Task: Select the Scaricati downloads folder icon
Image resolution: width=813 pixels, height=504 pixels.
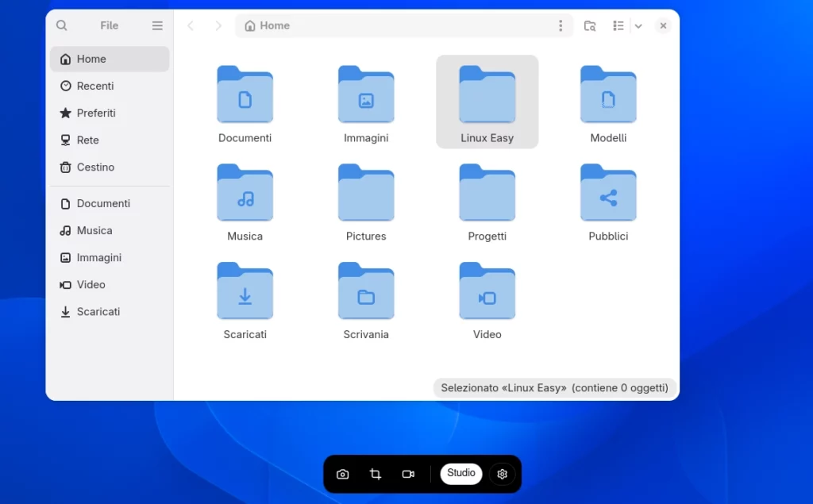Action: pos(245,290)
